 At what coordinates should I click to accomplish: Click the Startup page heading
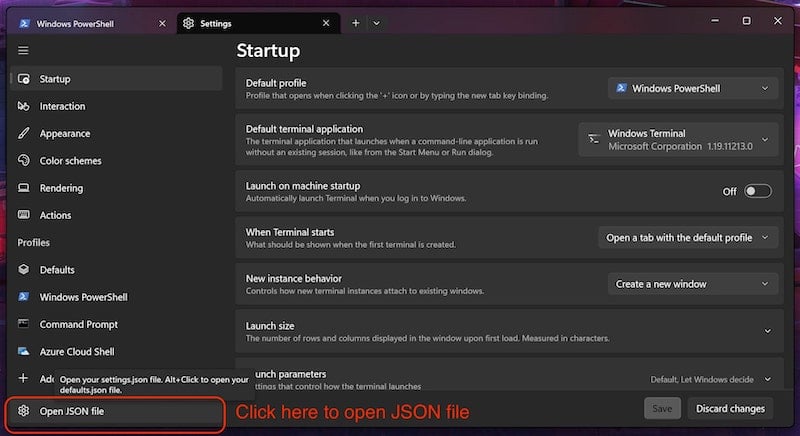pos(268,50)
